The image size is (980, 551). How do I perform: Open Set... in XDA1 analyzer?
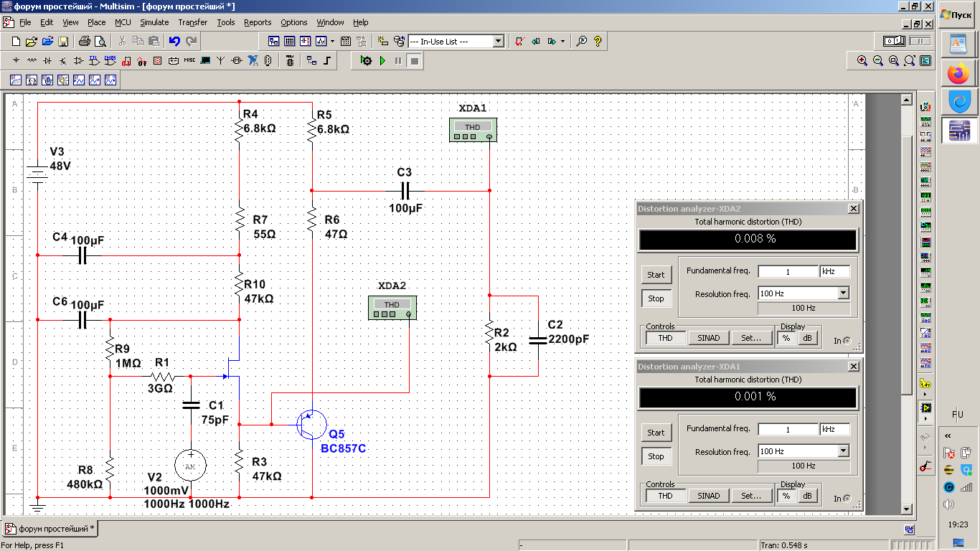[751, 495]
